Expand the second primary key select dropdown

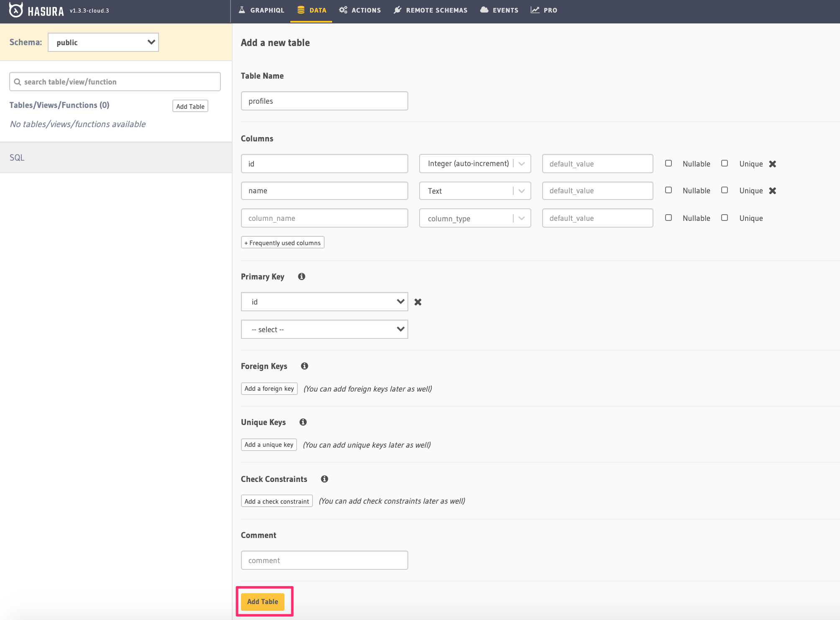pyautogui.click(x=324, y=329)
